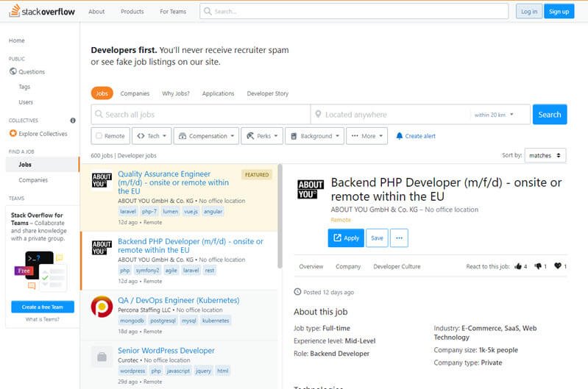Open Tags in left sidebar

[x=24, y=87]
